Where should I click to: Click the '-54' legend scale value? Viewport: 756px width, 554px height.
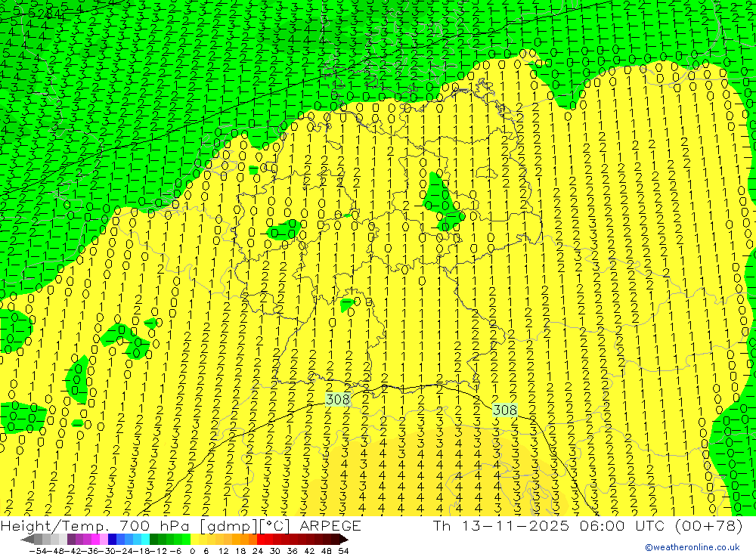pyautogui.click(x=38, y=551)
